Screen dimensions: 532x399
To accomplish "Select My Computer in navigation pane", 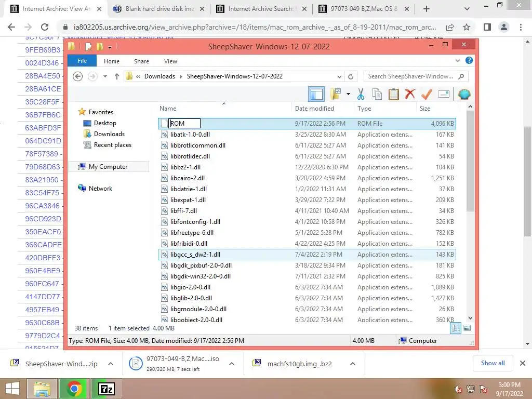I will tap(108, 167).
